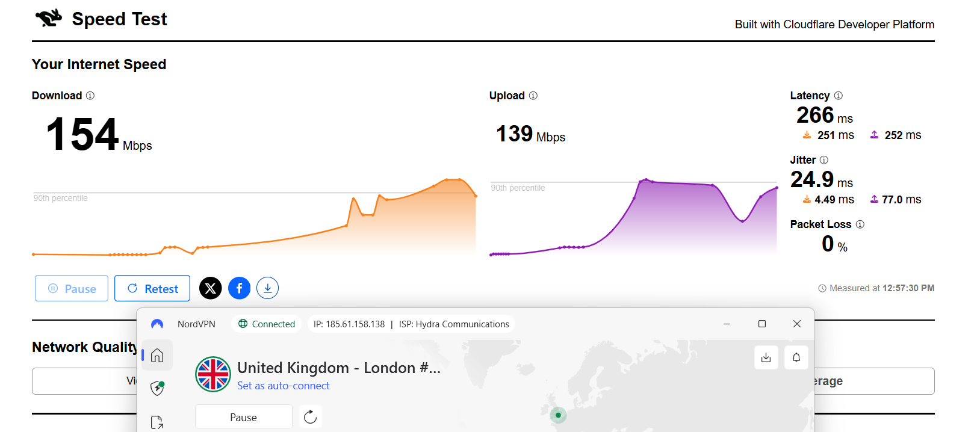The width and height of the screenshot is (980, 432).
Task: Open NordVPN Threat Protection shield
Action: [157, 388]
